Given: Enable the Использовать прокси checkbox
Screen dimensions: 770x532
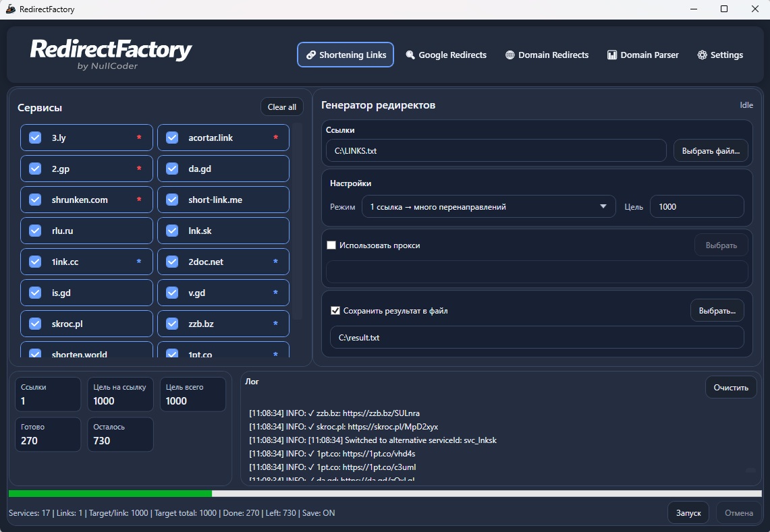Looking at the screenshot, I should [331, 245].
